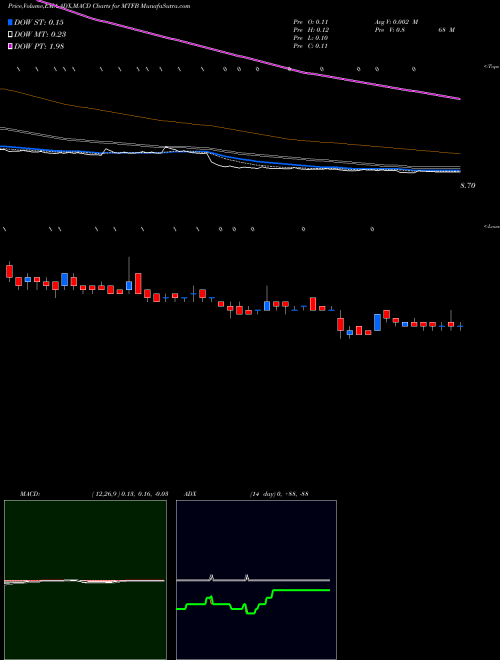The width and height of the screenshot is (500, 660).
Task: Click the MACD (12,26,9) values text
Action: pos(130,494)
